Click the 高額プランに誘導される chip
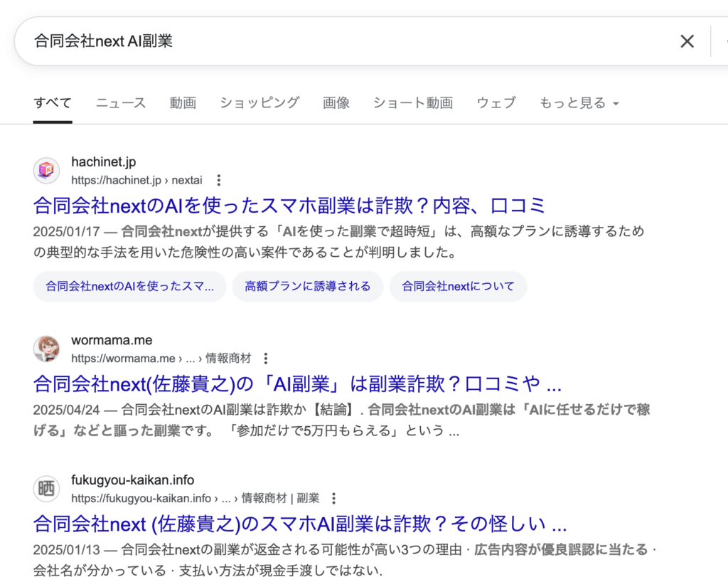The image size is (728, 577). point(308,286)
